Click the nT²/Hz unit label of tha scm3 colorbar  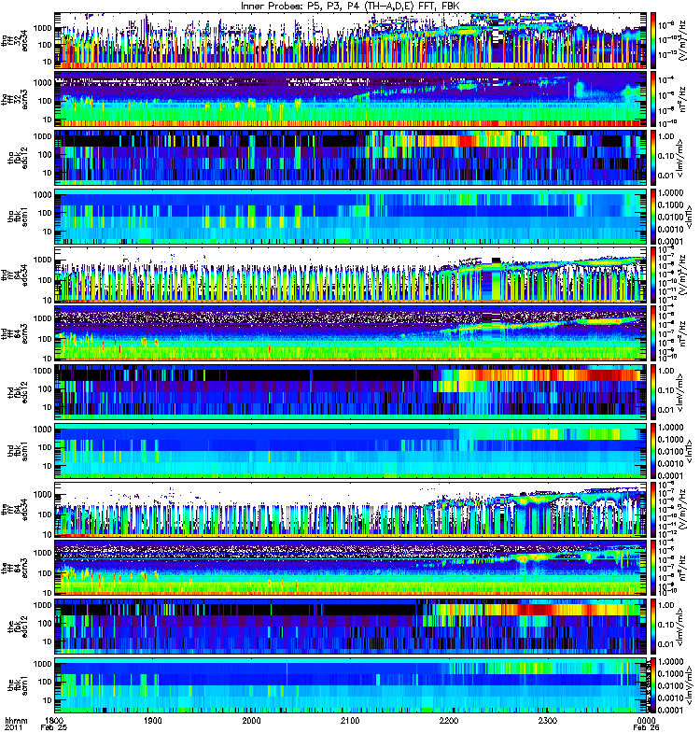[682, 99]
